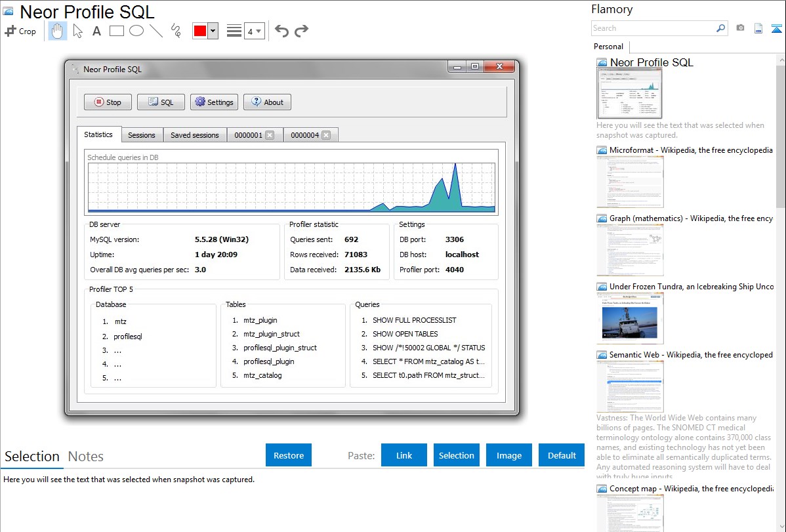This screenshot has height=532, width=786.
Task: Click the camera capture snapshot icon
Action: [x=740, y=28]
